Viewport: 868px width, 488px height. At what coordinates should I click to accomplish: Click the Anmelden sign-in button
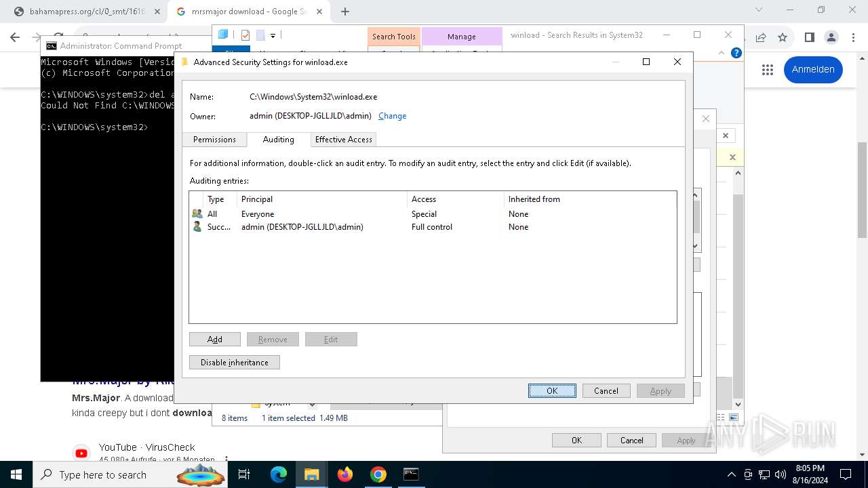pyautogui.click(x=813, y=70)
